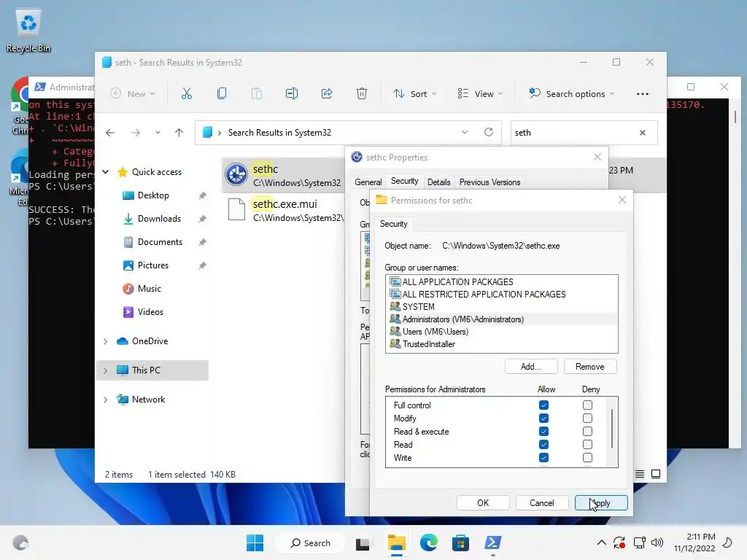Check Deny checkbox for Modify
Screen dimensions: 747x560
[x=587, y=419]
